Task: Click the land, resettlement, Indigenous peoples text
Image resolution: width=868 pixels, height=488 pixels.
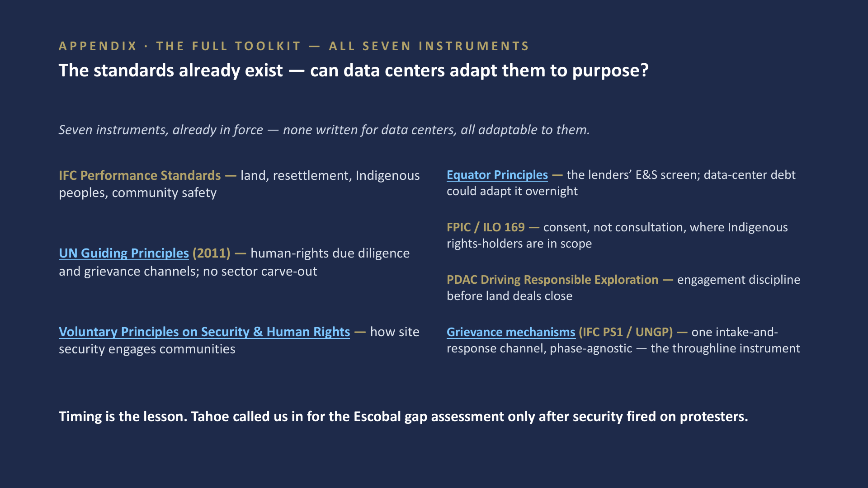Action: 239,184
